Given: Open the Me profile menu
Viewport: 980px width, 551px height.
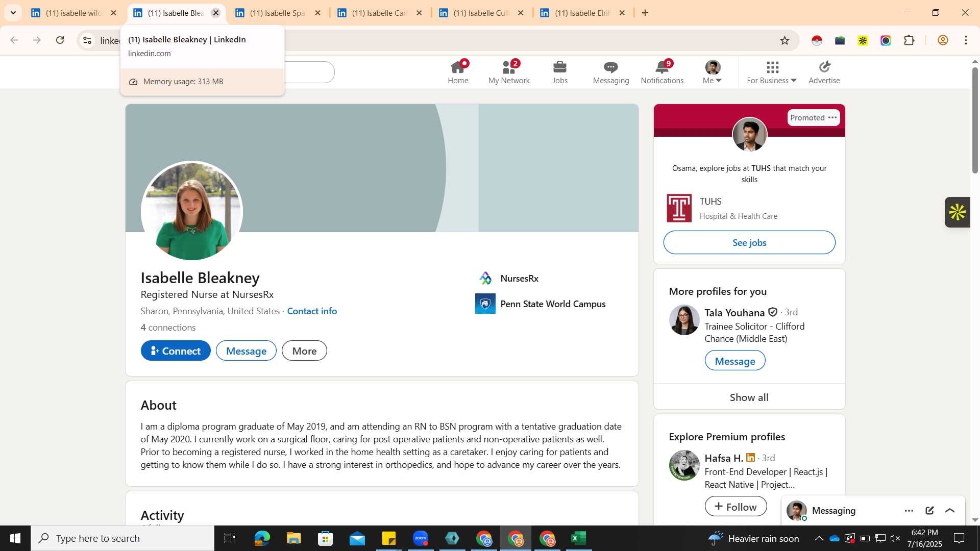Looking at the screenshot, I should [x=713, y=72].
